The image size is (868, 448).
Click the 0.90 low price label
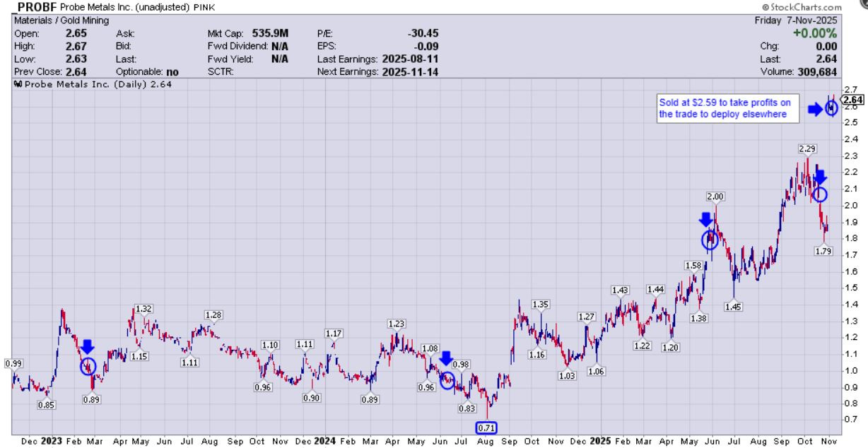click(311, 399)
